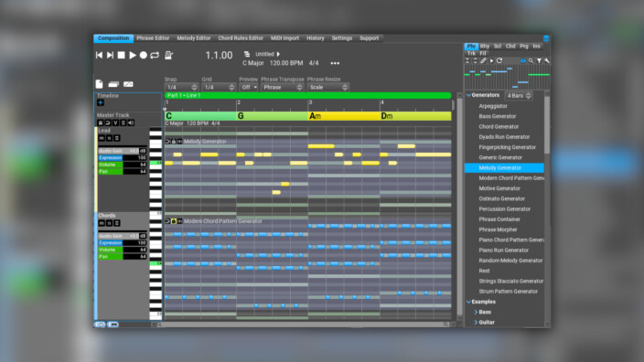Click the block icon next to the new document icon

tap(113, 84)
